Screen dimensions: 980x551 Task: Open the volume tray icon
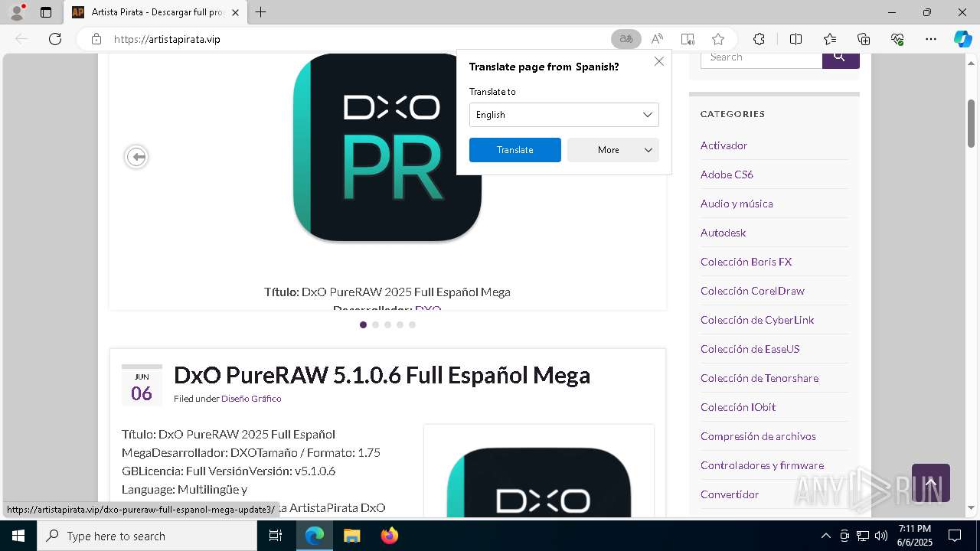click(x=881, y=536)
